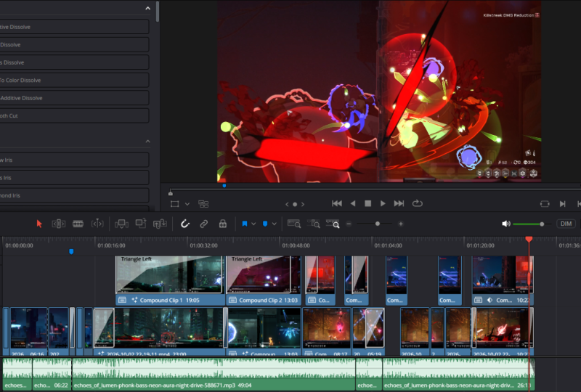This screenshot has height=392, width=581.
Task: Click the Detail Zoom icon
Action: (314, 224)
